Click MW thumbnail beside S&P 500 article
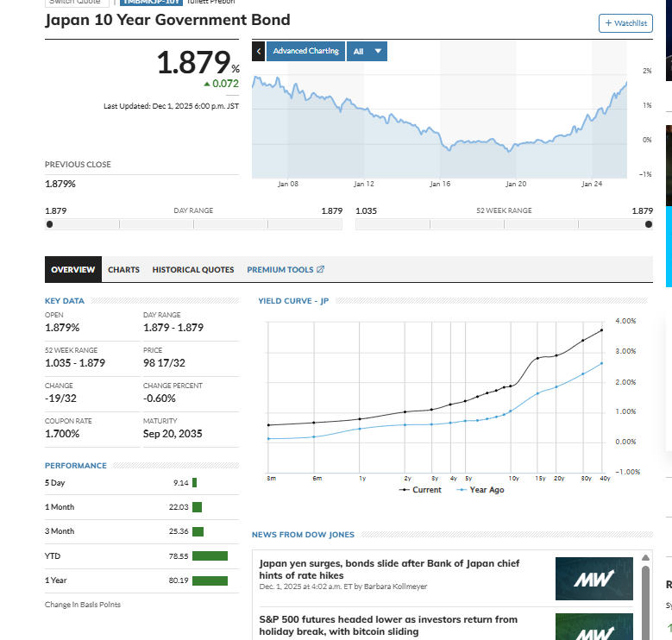 click(594, 627)
